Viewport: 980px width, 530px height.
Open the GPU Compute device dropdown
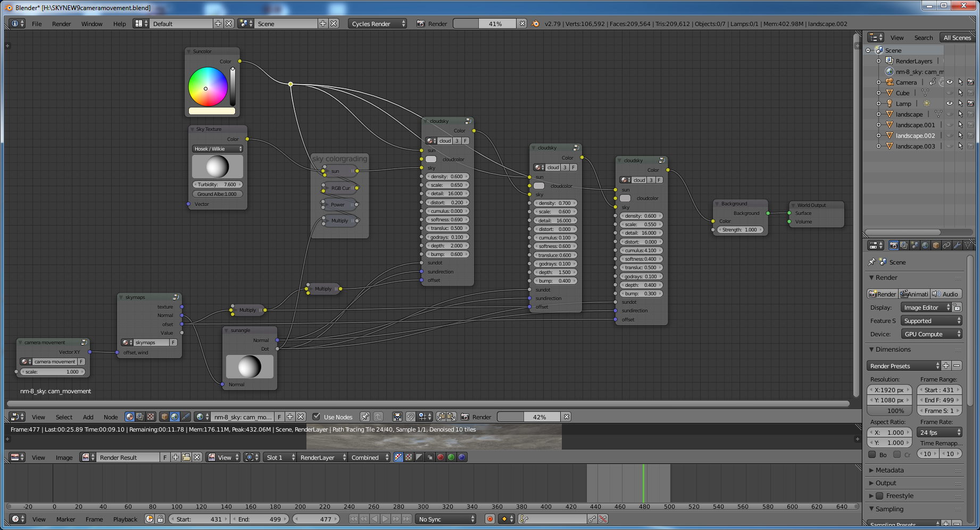[932, 334]
